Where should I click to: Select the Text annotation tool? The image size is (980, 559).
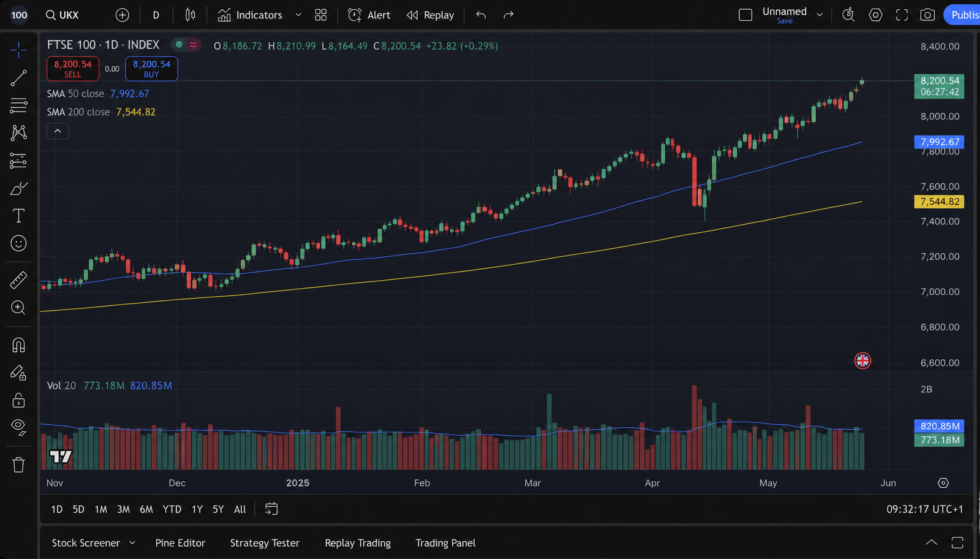point(18,216)
